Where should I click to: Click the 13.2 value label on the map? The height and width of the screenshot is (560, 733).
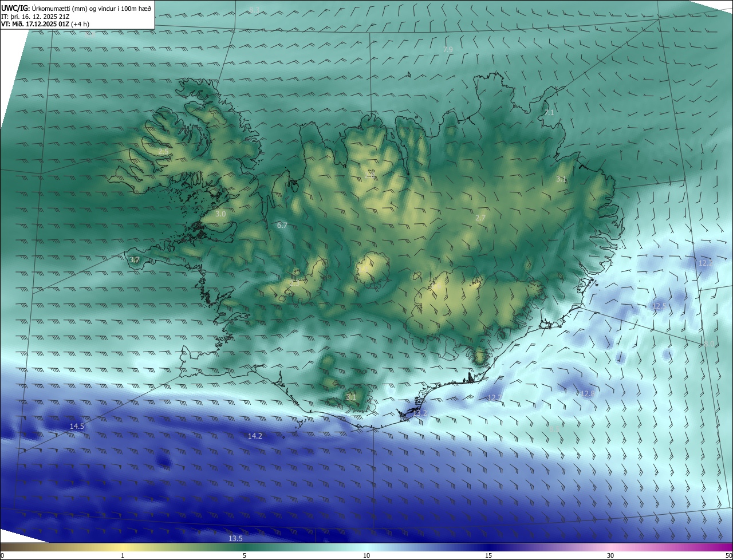[420, 413]
